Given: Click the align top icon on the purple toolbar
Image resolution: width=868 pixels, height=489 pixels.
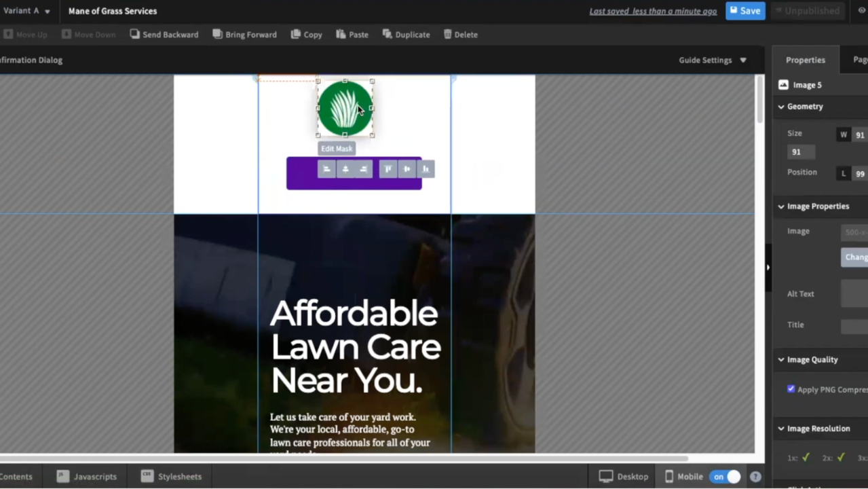Looking at the screenshot, I should coord(388,169).
